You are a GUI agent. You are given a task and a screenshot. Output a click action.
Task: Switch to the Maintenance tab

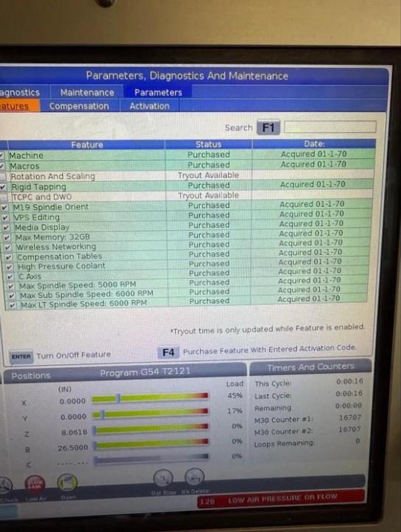click(x=87, y=92)
